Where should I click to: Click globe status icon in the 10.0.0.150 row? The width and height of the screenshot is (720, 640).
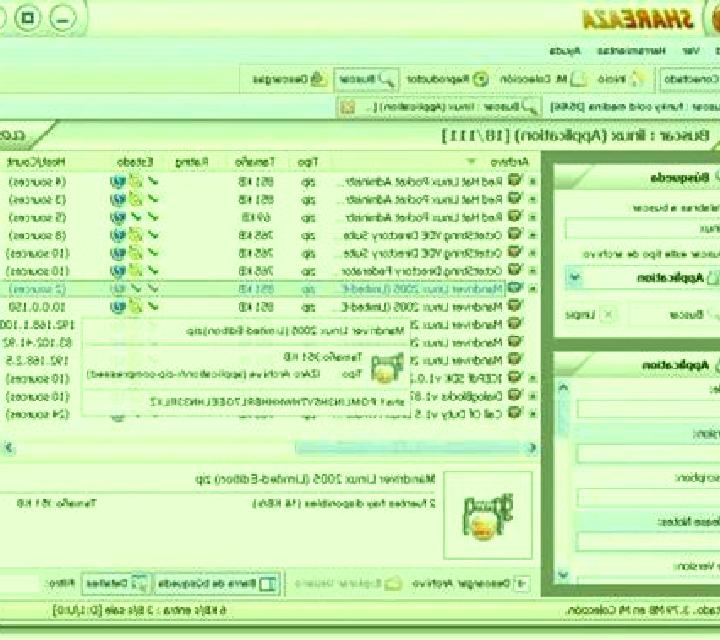[x=118, y=307]
